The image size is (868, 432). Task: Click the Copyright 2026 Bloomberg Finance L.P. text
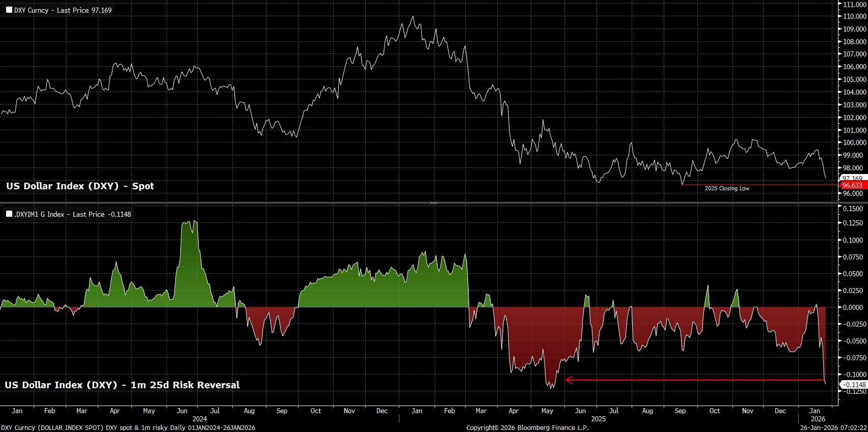tap(527, 428)
